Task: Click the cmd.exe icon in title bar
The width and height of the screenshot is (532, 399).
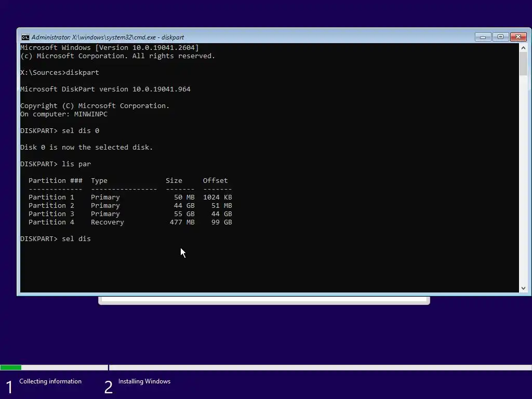Action: click(x=25, y=37)
